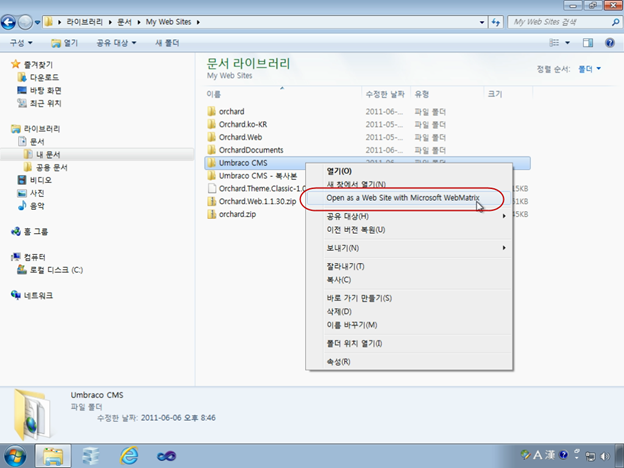
Task: Sort by the 크기 column header
Action: pos(508,94)
